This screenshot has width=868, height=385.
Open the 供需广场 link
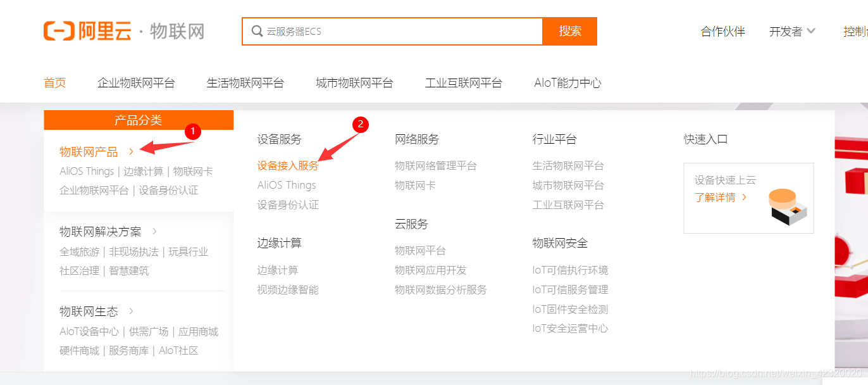click(x=149, y=331)
